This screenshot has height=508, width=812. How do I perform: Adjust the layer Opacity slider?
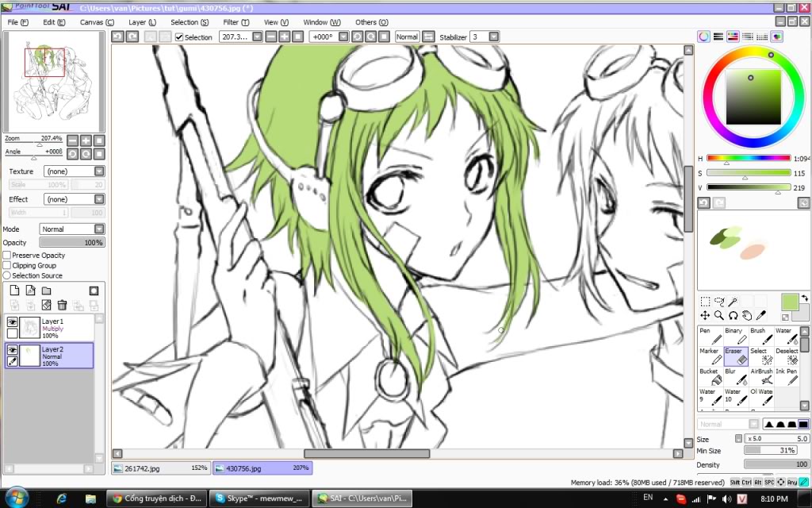point(72,243)
